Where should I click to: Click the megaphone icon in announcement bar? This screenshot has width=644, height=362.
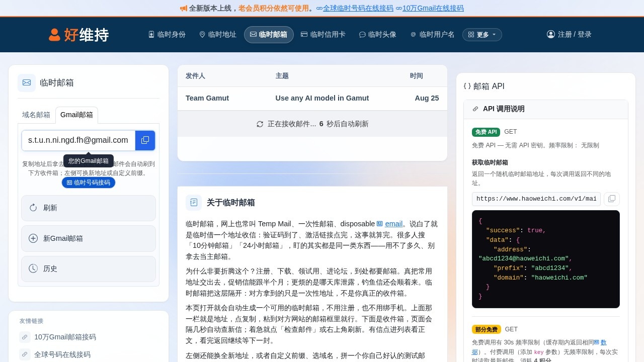click(x=184, y=8)
